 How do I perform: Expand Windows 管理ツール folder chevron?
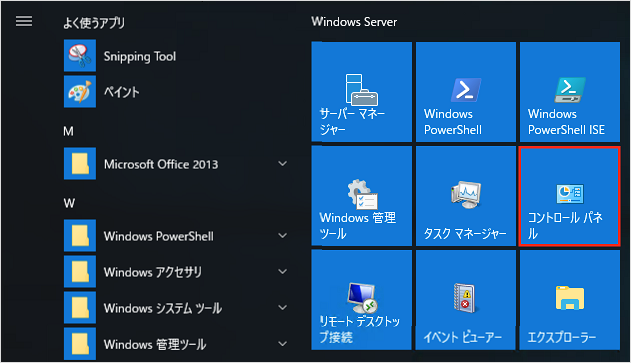[x=283, y=344]
